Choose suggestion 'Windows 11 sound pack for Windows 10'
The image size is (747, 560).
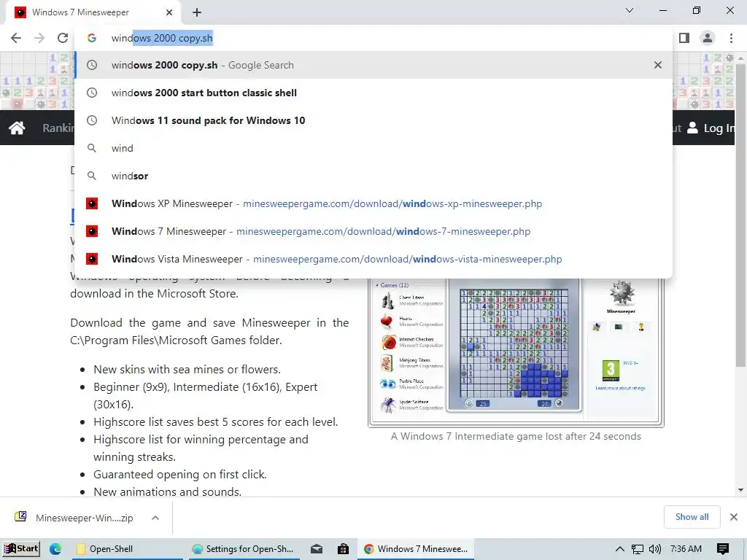[373, 120]
